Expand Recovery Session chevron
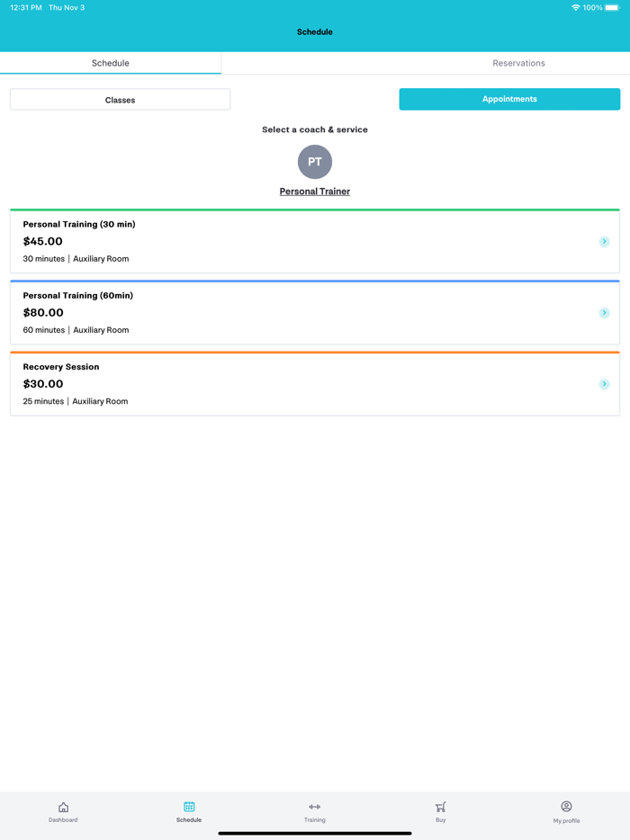 coord(604,384)
